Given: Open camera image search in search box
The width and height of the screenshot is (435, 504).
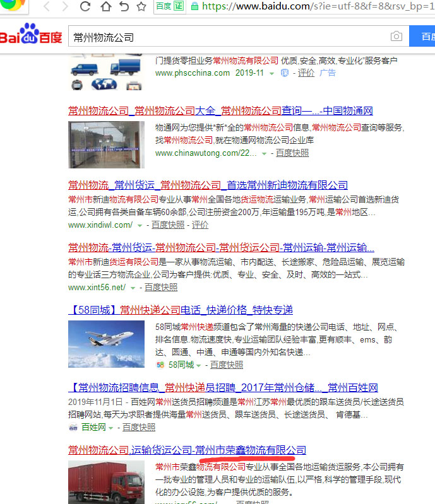Looking at the screenshot, I should pos(396,37).
